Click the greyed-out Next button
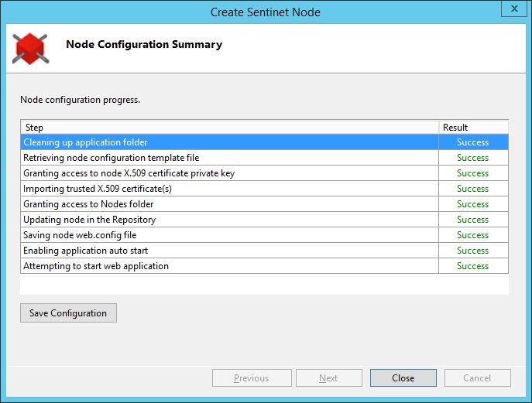Image resolution: width=532 pixels, height=403 pixels. [x=329, y=377]
